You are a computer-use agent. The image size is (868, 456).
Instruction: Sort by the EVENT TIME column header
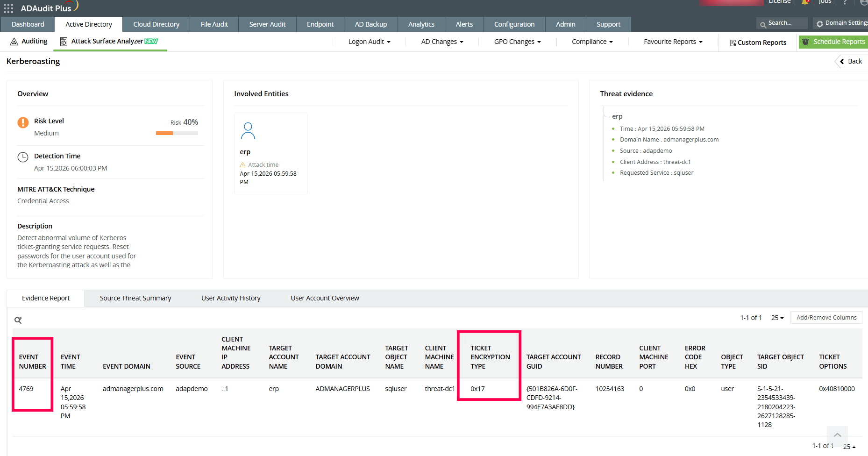70,362
